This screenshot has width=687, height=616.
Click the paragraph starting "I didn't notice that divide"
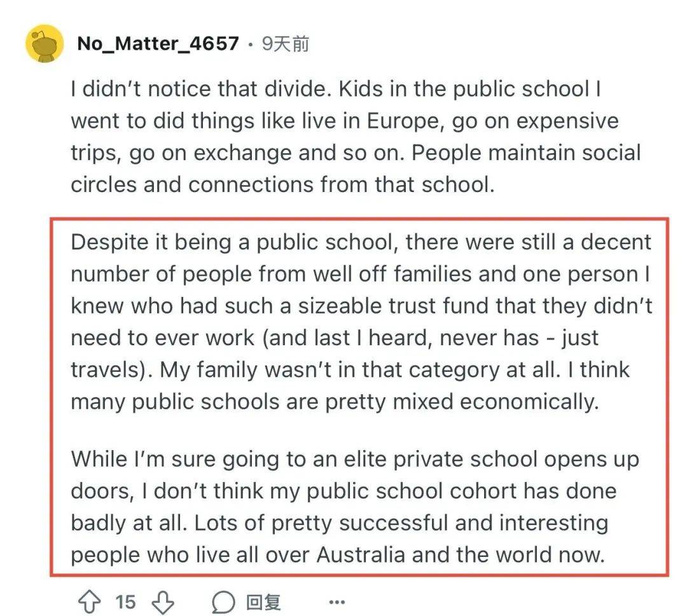click(x=356, y=137)
